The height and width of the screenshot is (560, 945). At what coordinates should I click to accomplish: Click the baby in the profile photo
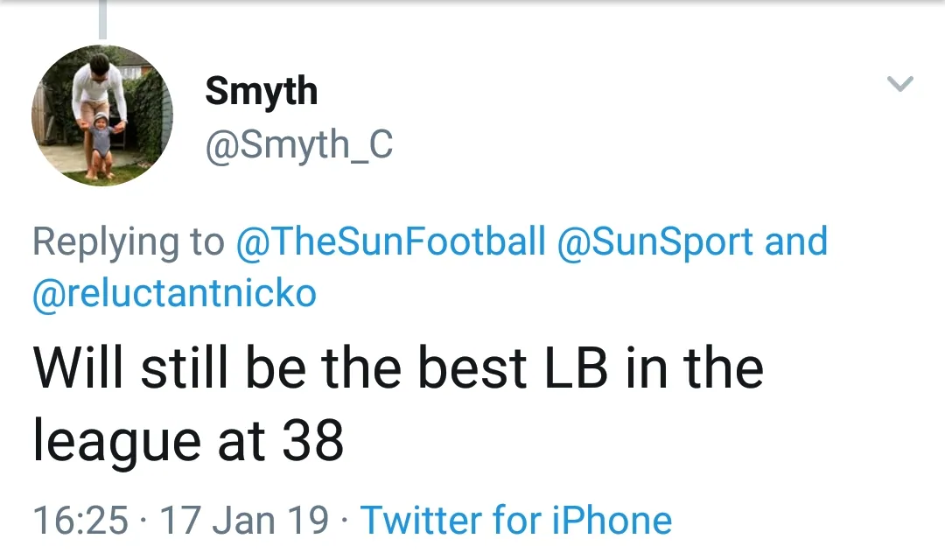(101, 142)
